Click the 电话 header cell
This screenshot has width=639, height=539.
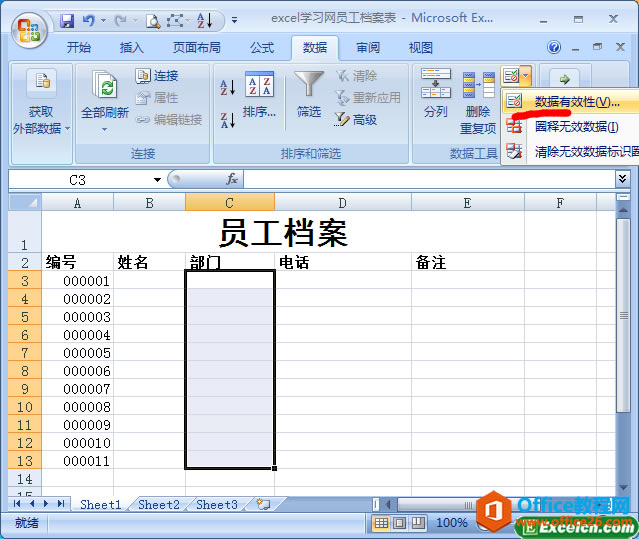click(343, 262)
